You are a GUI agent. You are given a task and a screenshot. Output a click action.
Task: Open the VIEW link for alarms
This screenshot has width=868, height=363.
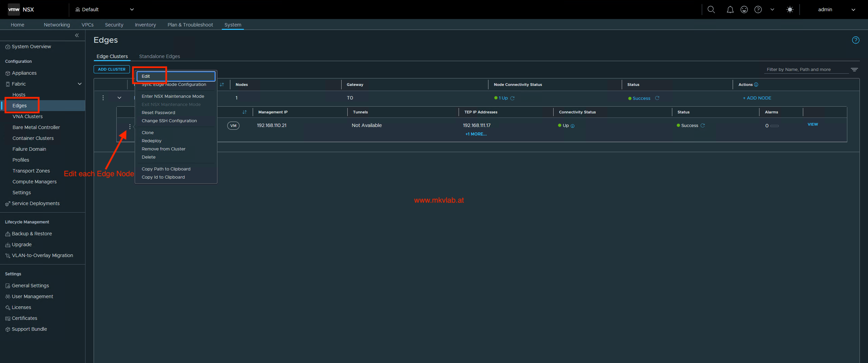pos(813,124)
